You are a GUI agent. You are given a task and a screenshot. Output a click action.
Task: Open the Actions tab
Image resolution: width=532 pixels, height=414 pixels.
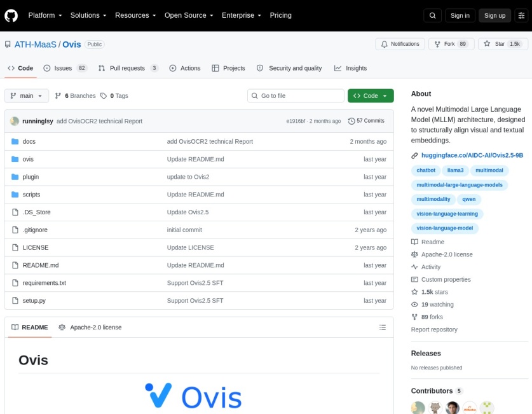click(184, 68)
